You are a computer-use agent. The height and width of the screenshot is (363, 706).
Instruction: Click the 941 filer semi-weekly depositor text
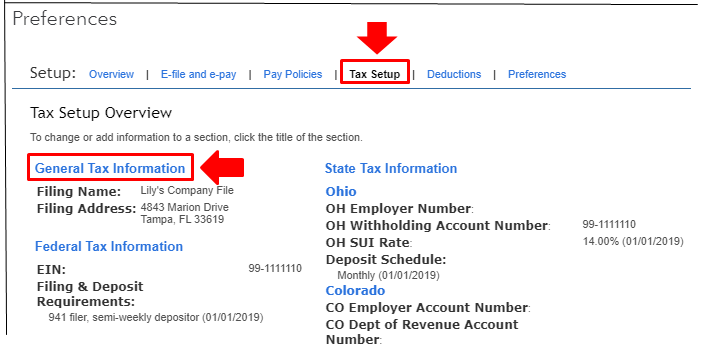[x=156, y=318]
